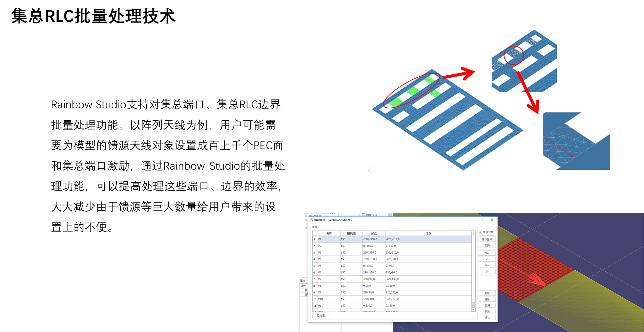644x332 pixels.
Task: Select row P3 name cell
Action: pos(329,253)
